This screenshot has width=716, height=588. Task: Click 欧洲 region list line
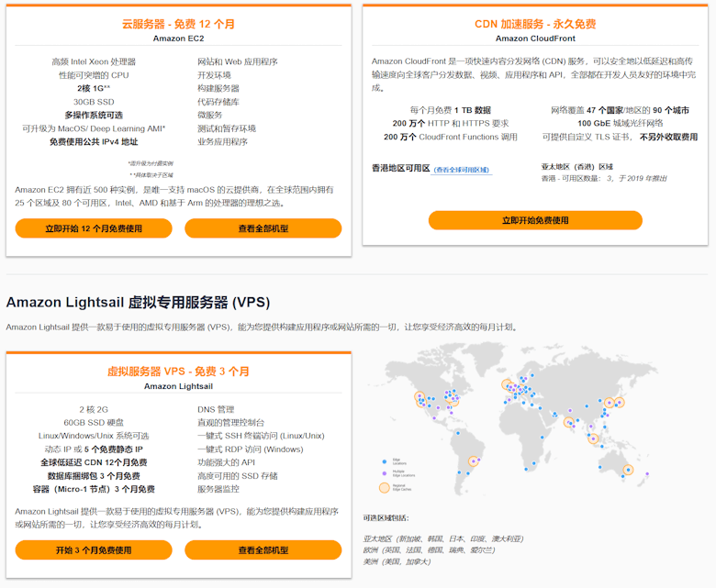point(430,550)
